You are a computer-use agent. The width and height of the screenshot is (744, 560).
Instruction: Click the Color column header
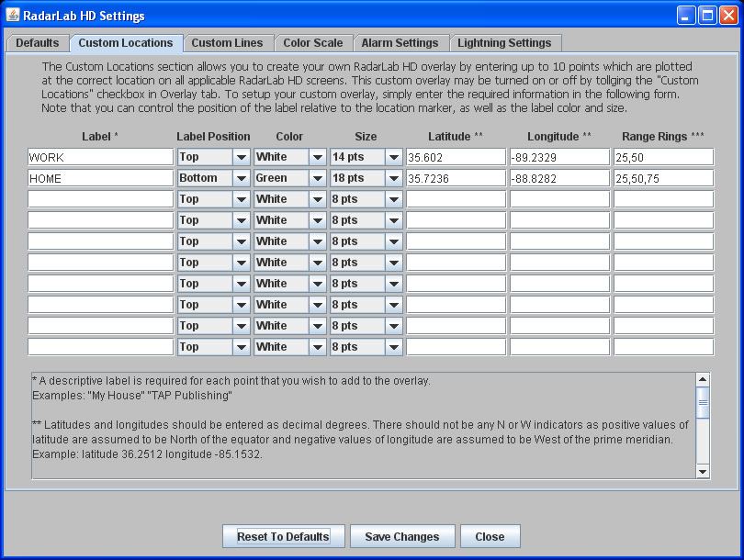pyautogui.click(x=289, y=137)
